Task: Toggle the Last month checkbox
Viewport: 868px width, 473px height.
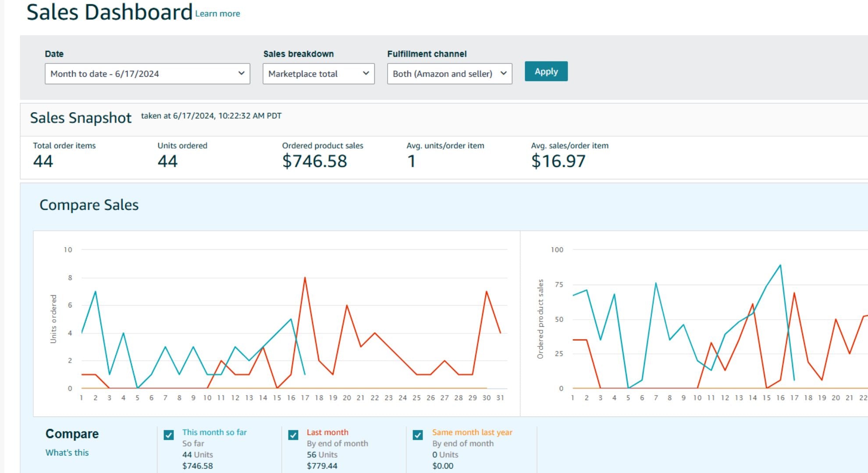Action: pyautogui.click(x=293, y=435)
